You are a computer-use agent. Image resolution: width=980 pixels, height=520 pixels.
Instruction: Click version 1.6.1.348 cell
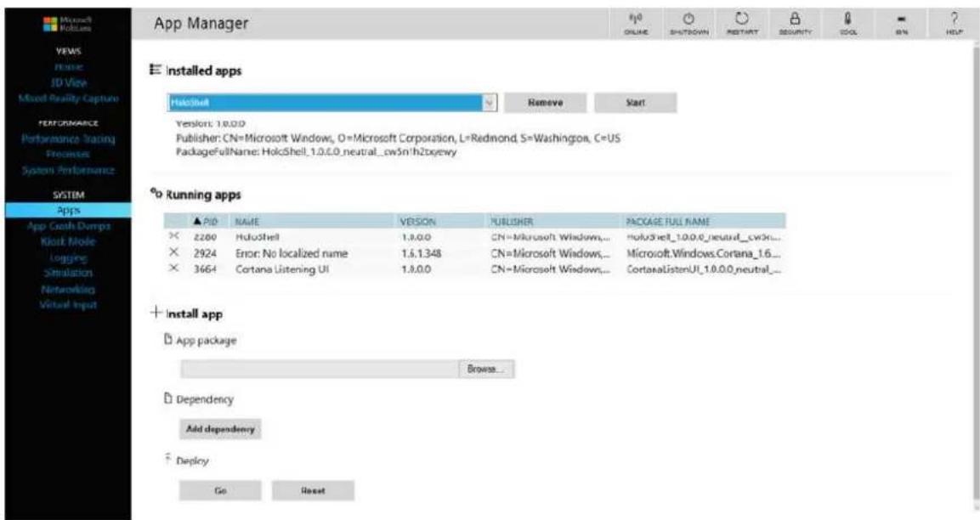click(422, 253)
